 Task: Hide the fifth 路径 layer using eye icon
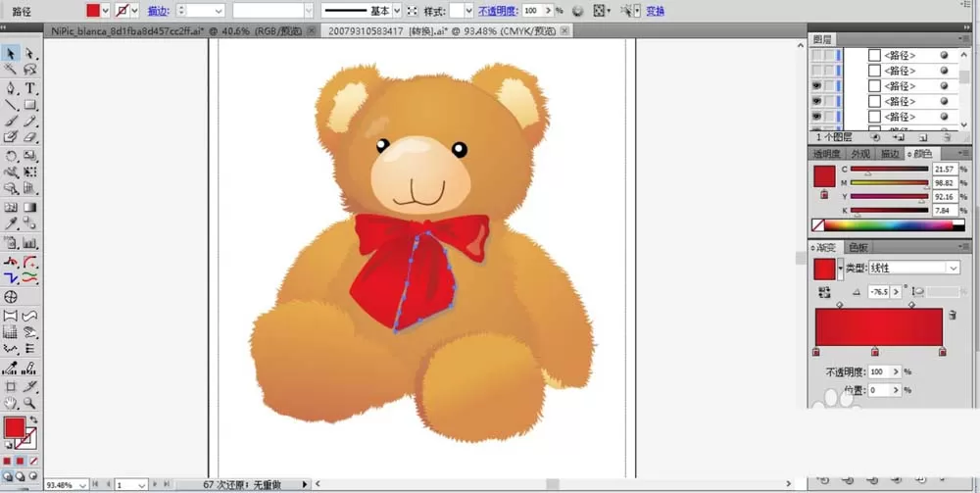point(817,117)
